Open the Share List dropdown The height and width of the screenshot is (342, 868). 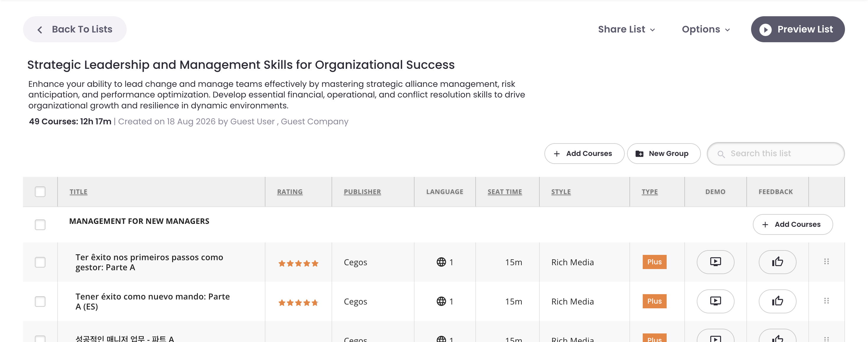(626, 29)
